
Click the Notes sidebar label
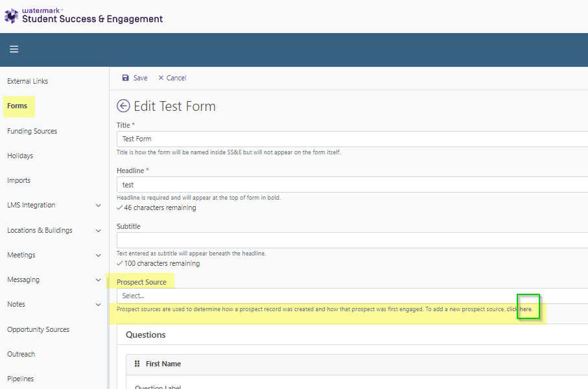(x=16, y=304)
